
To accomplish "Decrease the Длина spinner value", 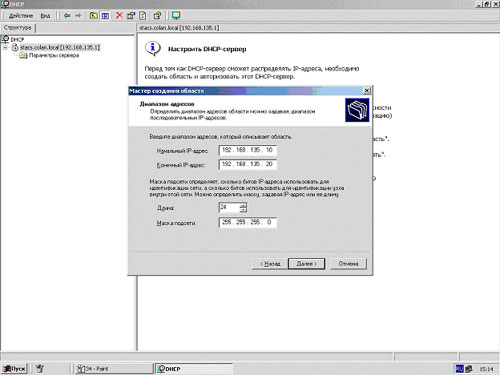I will [x=243, y=210].
